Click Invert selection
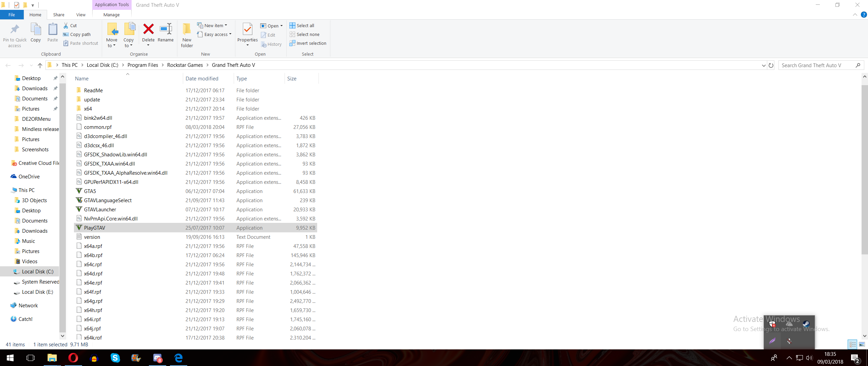Viewport: 868px width, 366px height. (308, 43)
